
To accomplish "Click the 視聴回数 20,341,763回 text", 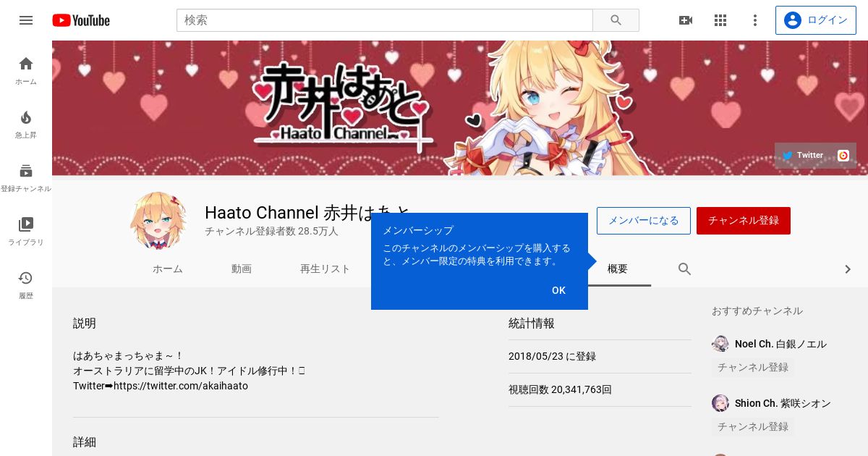I will [560, 389].
